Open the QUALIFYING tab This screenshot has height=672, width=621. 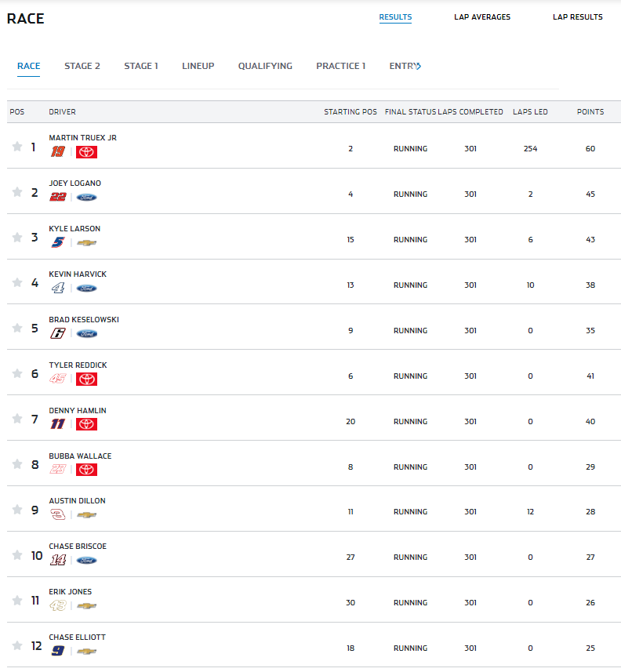[x=265, y=66]
